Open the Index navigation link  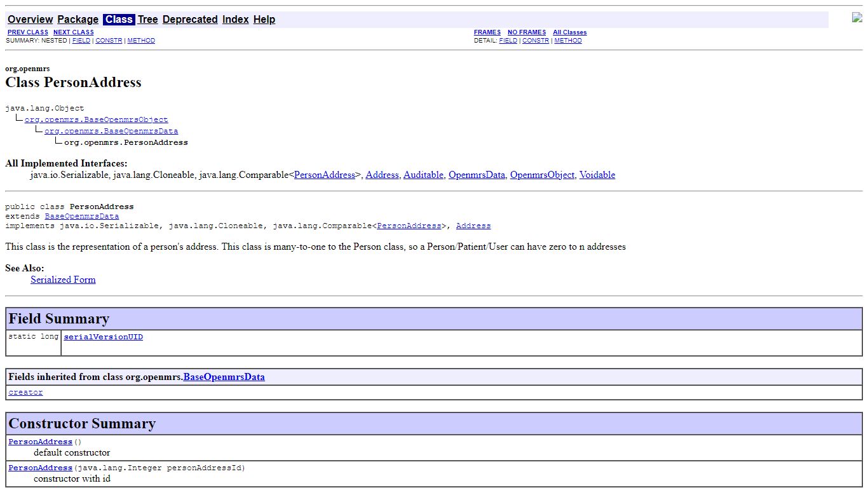tap(235, 20)
